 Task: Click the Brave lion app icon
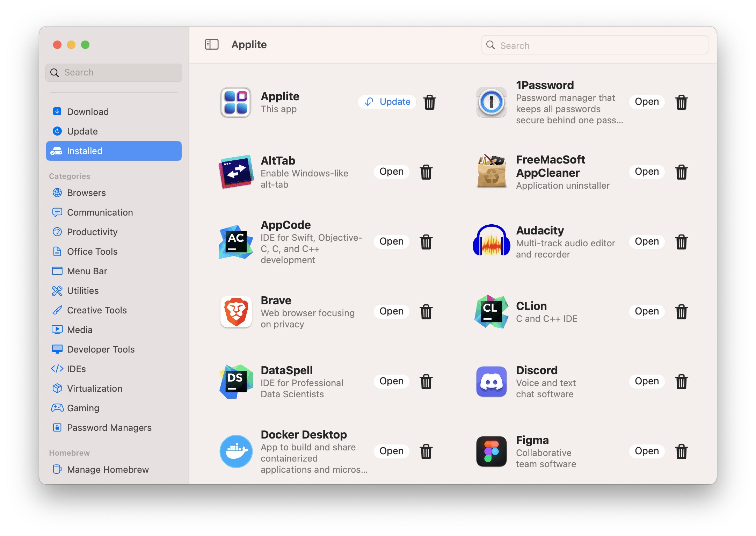(235, 312)
